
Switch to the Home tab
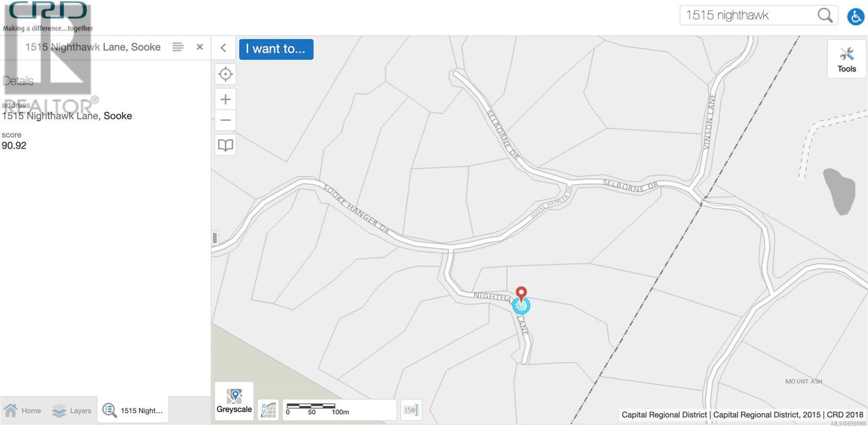[23, 411]
